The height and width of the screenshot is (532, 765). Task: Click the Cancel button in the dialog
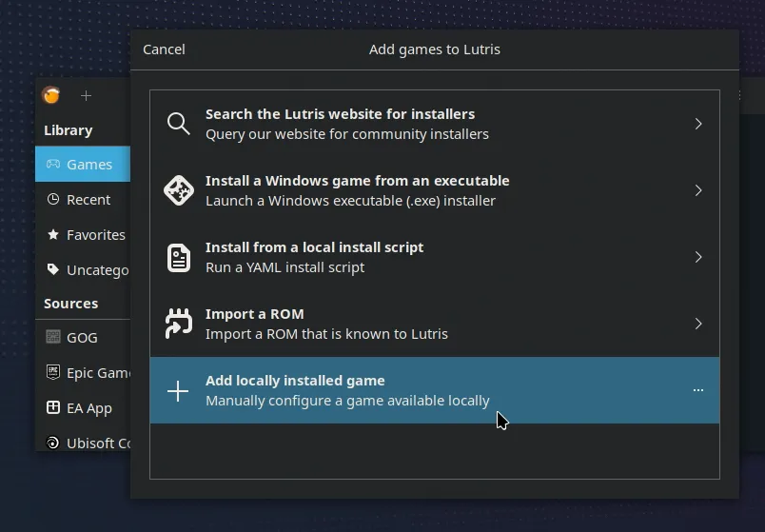tap(164, 49)
